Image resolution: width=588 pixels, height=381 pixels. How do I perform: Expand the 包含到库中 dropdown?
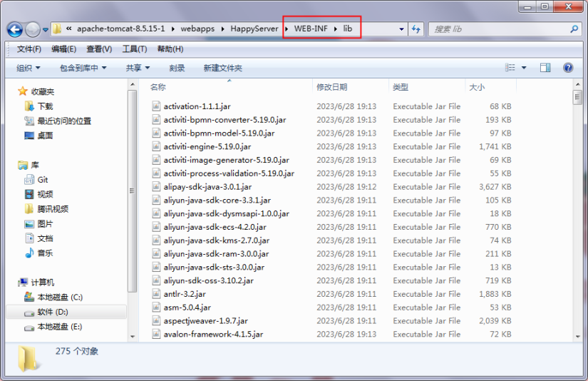coord(83,68)
